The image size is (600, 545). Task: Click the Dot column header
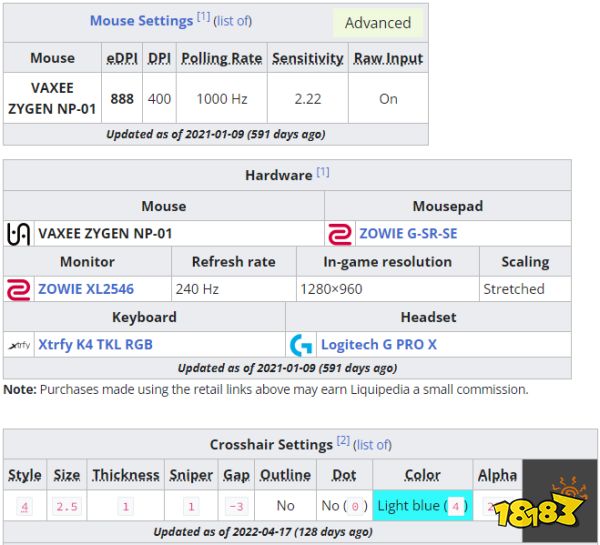coord(344,475)
